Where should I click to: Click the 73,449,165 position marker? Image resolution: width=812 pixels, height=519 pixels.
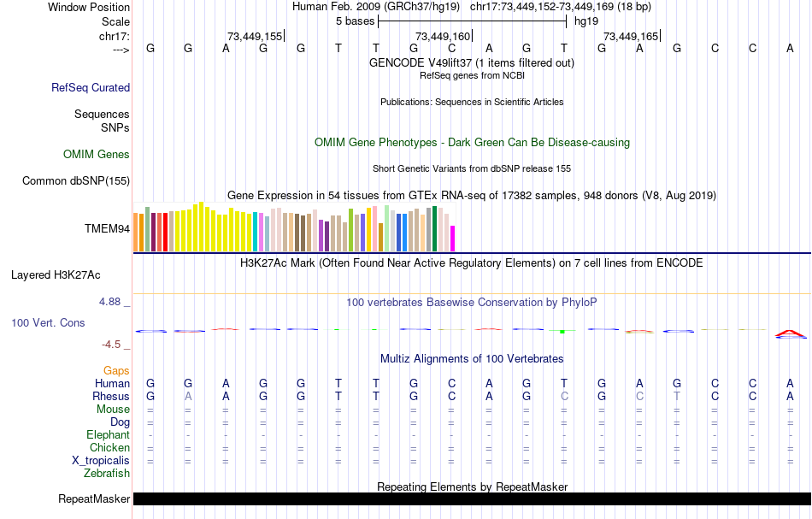click(x=631, y=36)
